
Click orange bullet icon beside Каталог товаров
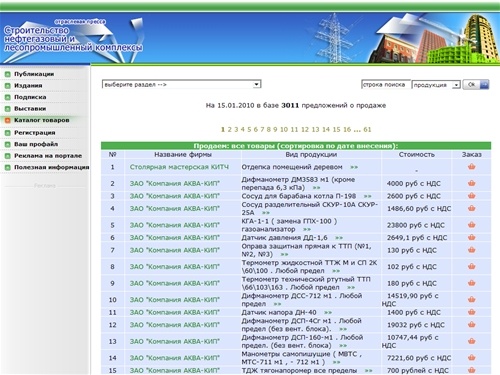[x=7, y=120]
